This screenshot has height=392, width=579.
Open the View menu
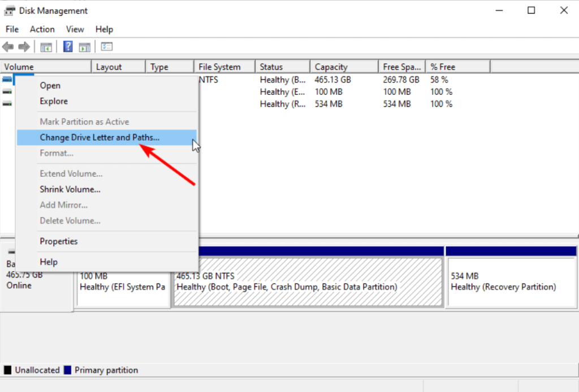coord(75,29)
